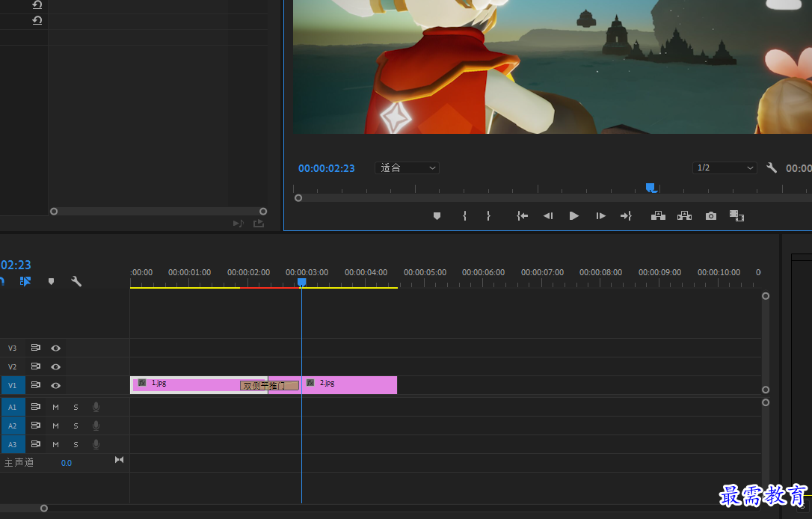Image resolution: width=812 pixels, height=519 pixels.
Task: Click 00:00:08:00 on timeline ruler
Action: pos(600,272)
